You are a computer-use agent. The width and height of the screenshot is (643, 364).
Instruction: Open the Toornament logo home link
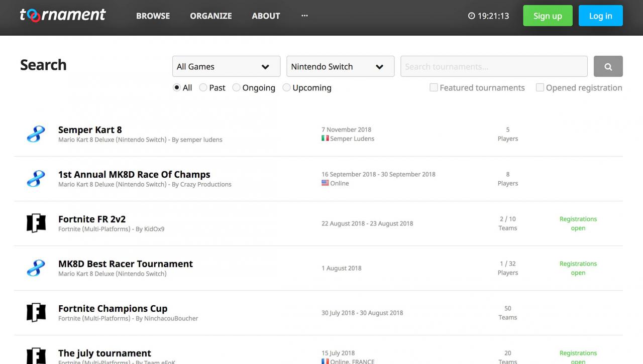63,16
